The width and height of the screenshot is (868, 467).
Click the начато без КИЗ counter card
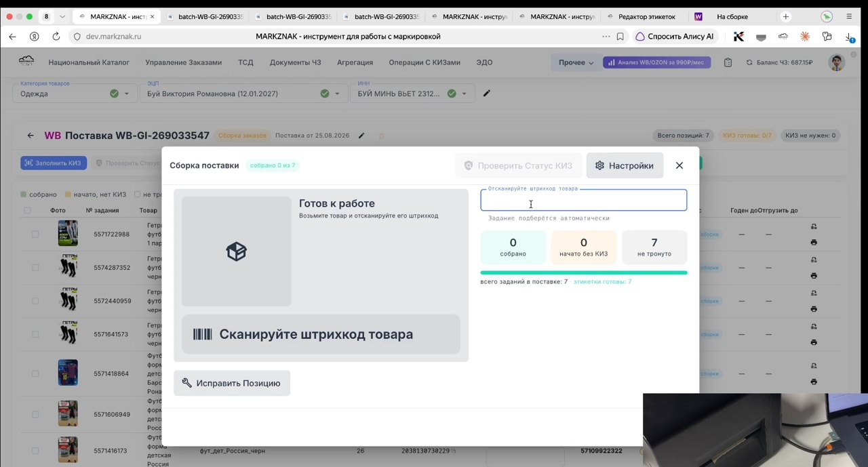tap(583, 247)
